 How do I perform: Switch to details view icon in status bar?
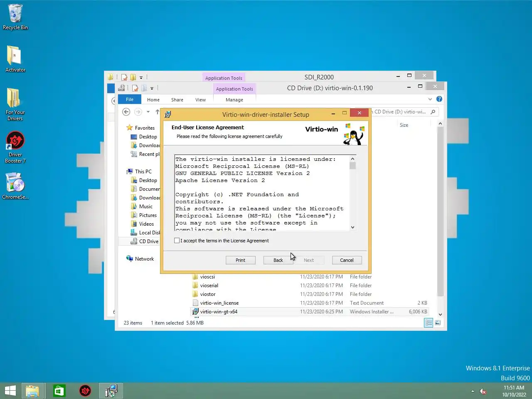[429, 323]
